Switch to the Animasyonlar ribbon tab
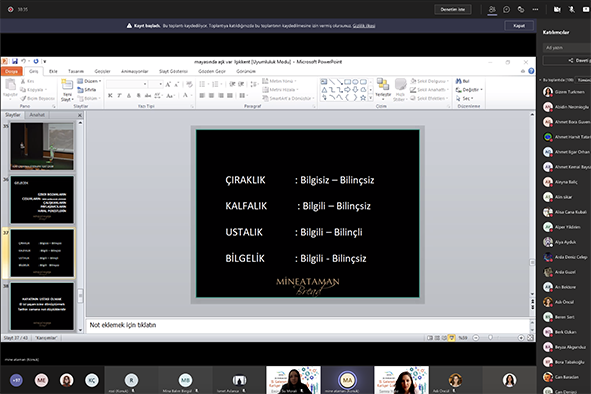This screenshot has width=591, height=394. pyautogui.click(x=135, y=71)
